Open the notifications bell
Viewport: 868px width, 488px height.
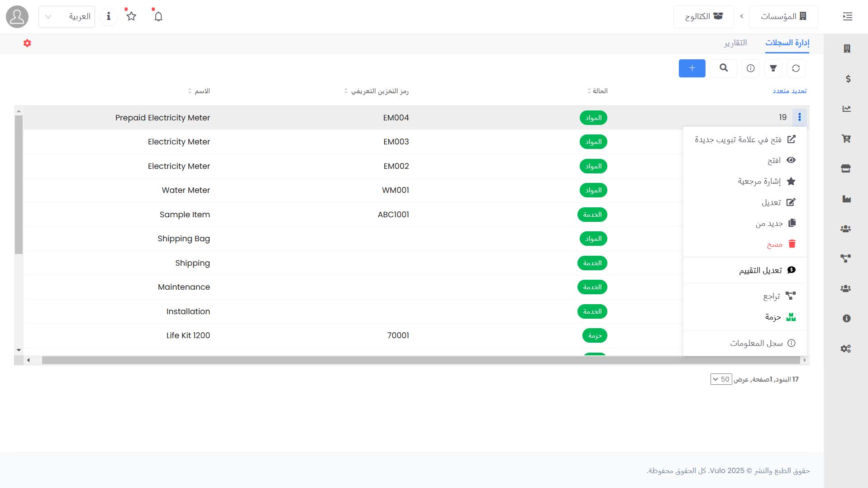[158, 16]
